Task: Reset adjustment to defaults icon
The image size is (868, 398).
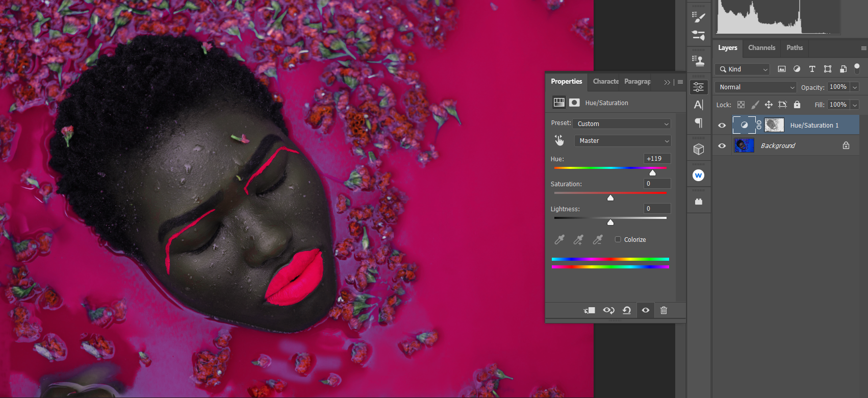Action: pos(627,310)
